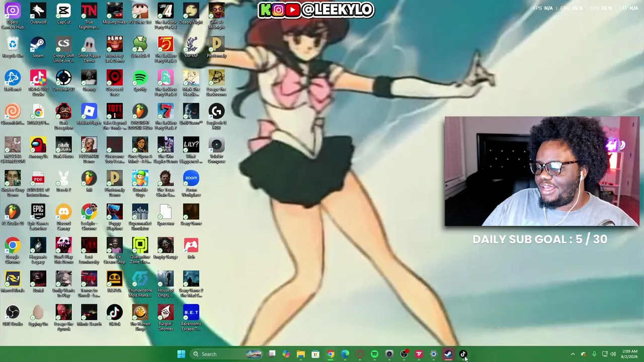Open the volume control in system tray

tap(613, 354)
